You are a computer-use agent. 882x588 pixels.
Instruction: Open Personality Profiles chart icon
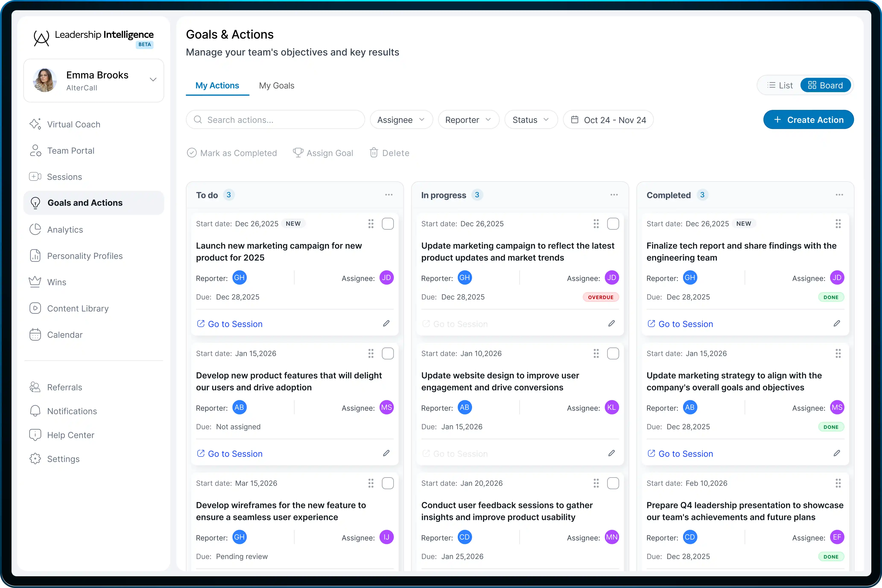point(35,256)
